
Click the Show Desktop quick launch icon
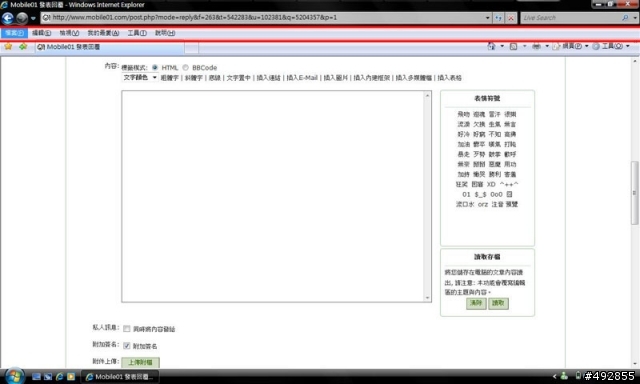(36, 377)
